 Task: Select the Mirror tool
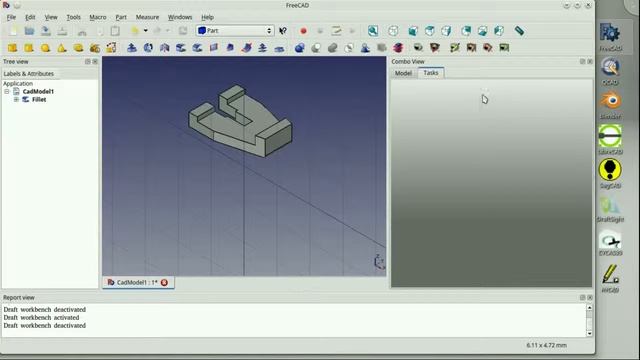pyautogui.click(x=164, y=48)
